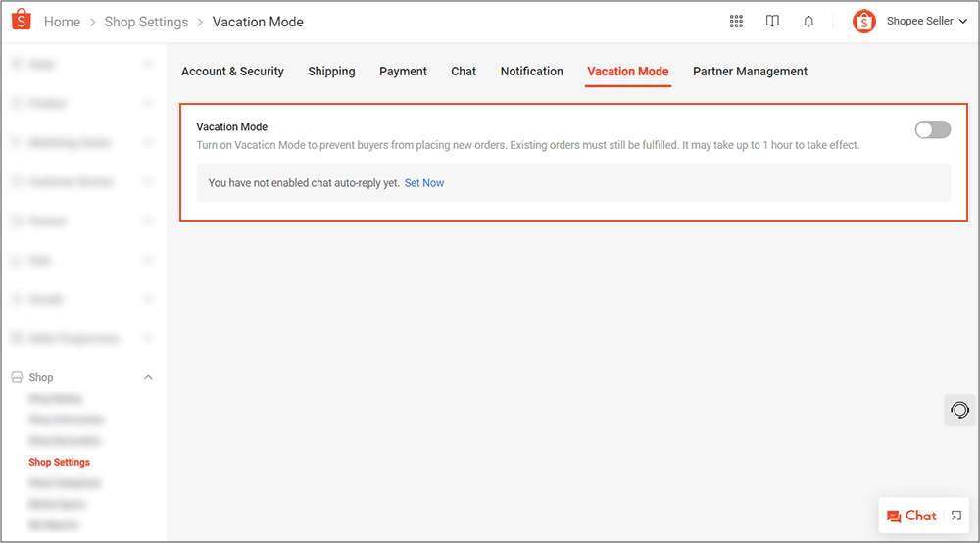Select the Partner Management tab
Image resolution: width=980 pixels, height=543 pixels.
(750, 72)
